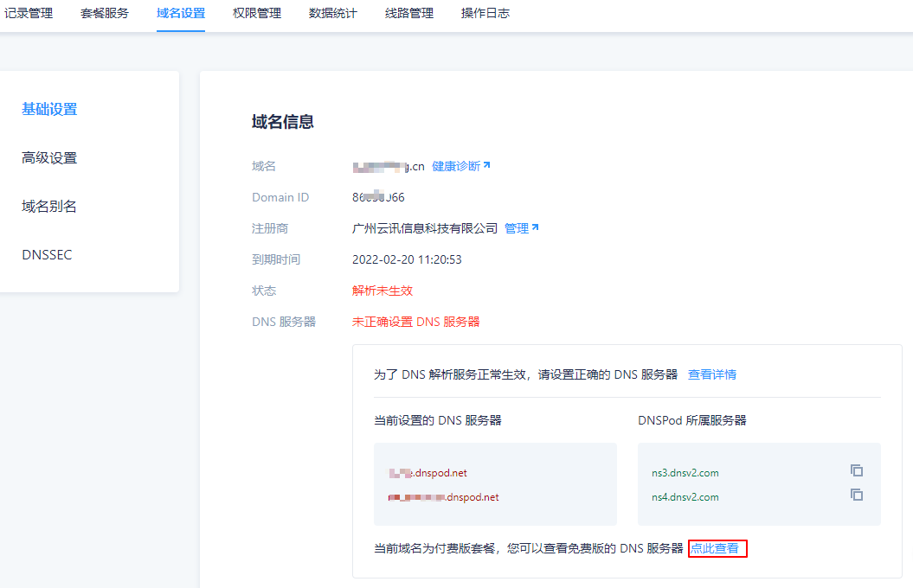This screenshot has height=588, width=913.
Task: Open the 数据统计 tab
Action: [333, 14]
